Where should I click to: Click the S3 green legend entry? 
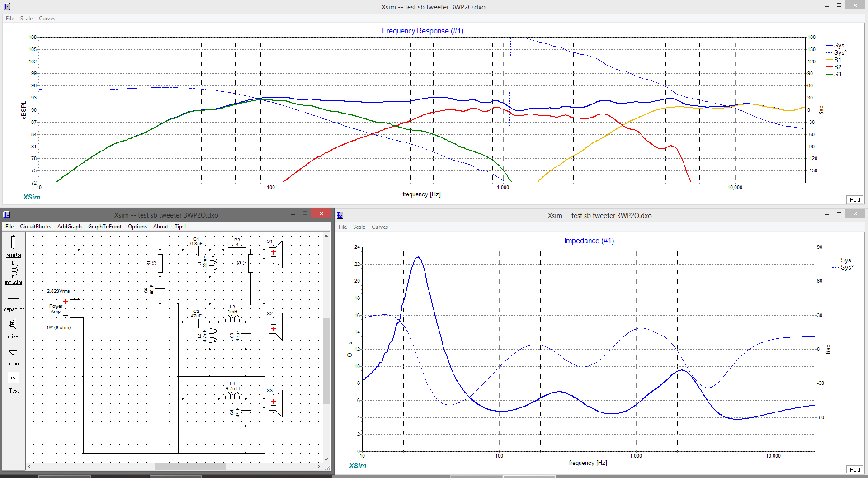pos(833,74)
